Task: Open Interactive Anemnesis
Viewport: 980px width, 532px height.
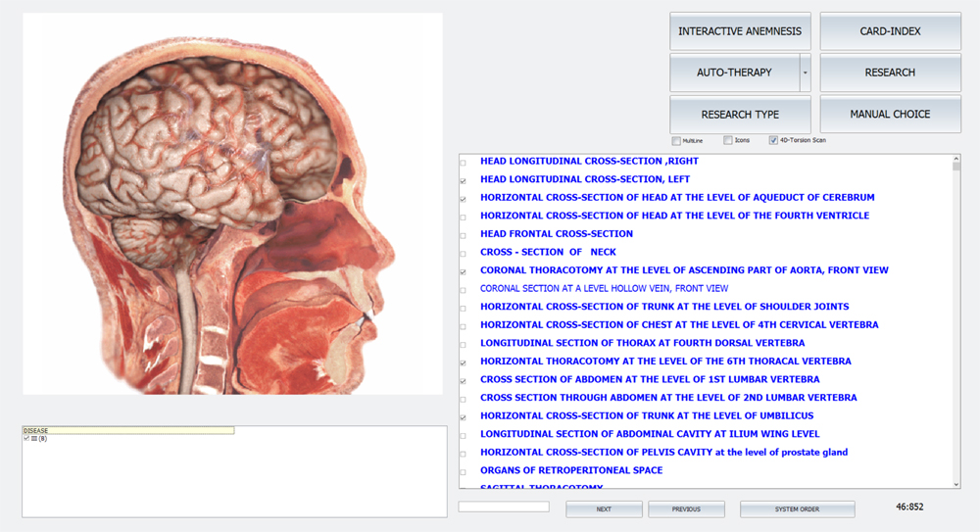Action: (x=740, y=31)
